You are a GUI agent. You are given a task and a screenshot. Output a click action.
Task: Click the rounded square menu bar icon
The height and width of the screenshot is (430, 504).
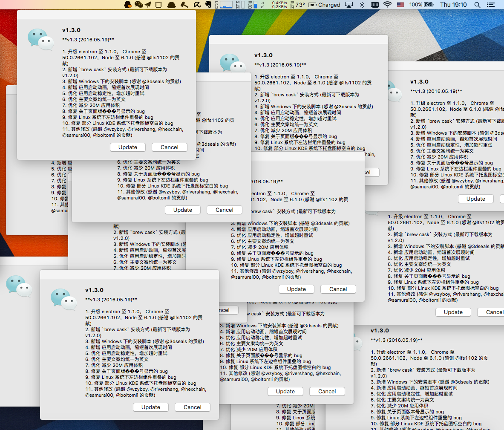[x=158, y=5]
